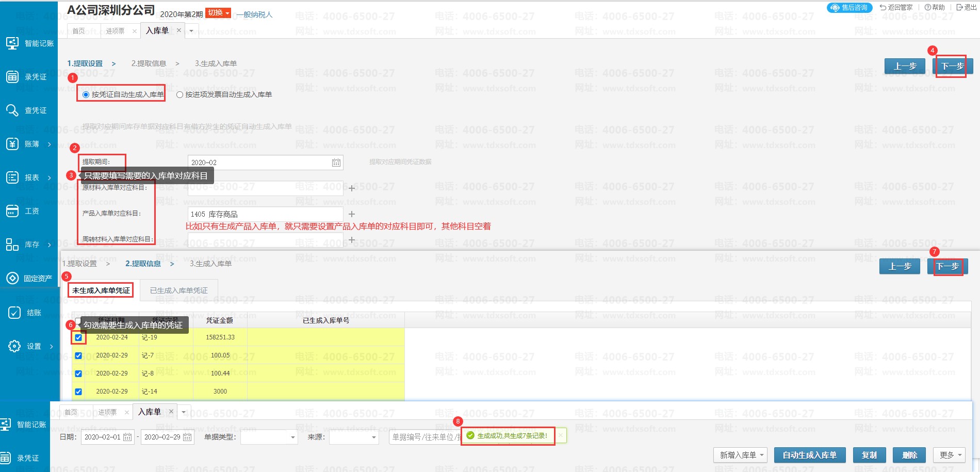Expand the 切换 period switch dropdown
The image size is (980, 472).
pos(218,13)
